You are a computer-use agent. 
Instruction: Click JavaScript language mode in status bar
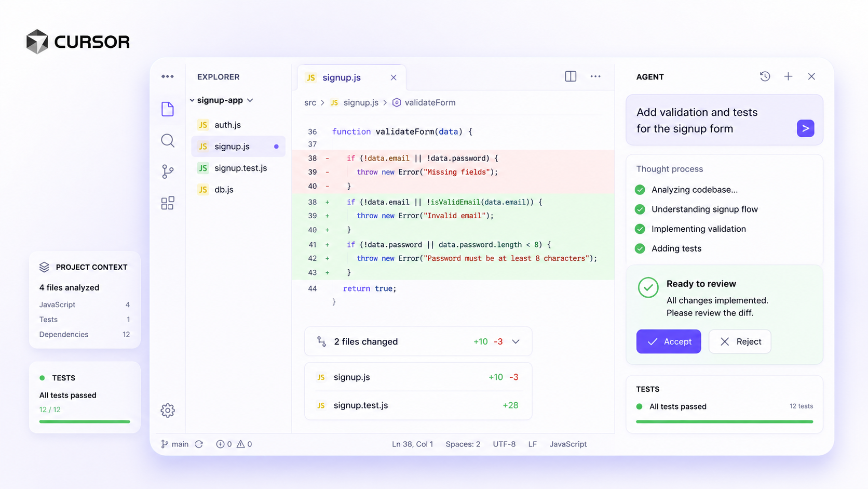(x=568, y=444)
